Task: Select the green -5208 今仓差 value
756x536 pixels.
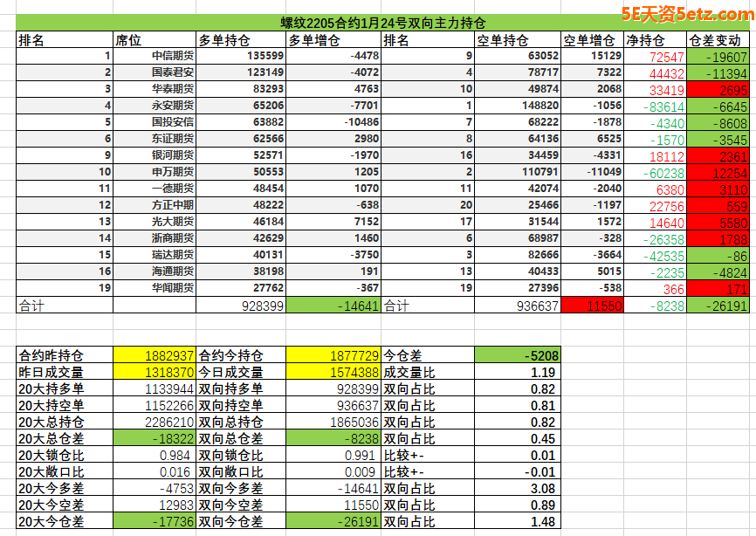Action: 517,356
